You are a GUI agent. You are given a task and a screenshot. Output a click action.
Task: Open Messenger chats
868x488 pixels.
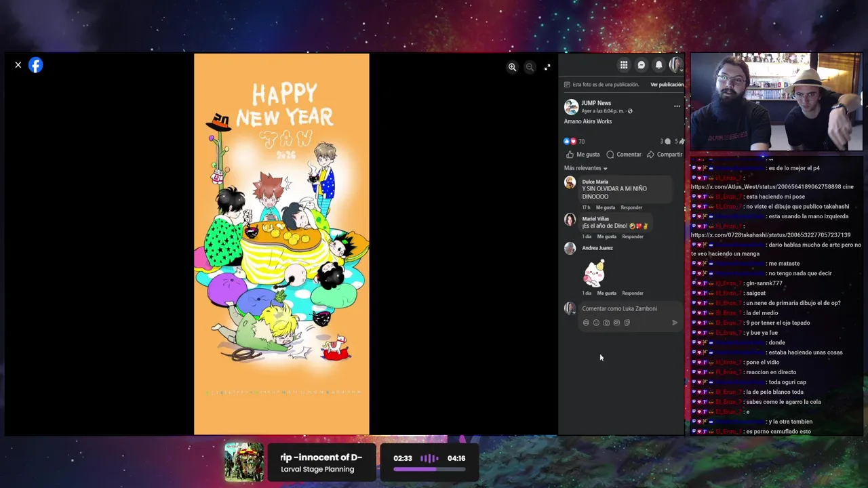[642, 65]
